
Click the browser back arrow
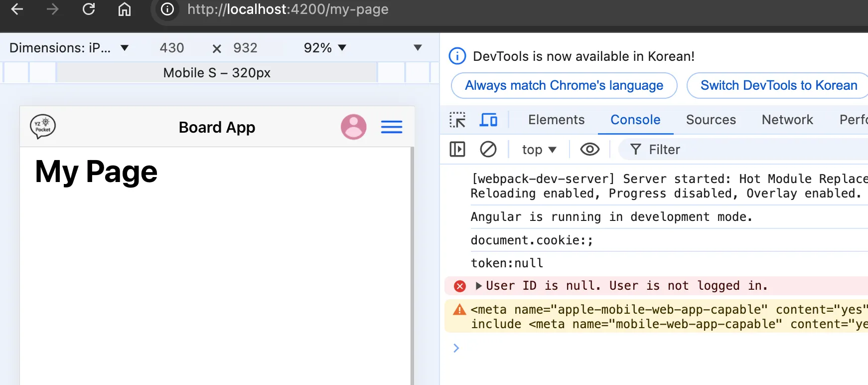coord(17,9)
